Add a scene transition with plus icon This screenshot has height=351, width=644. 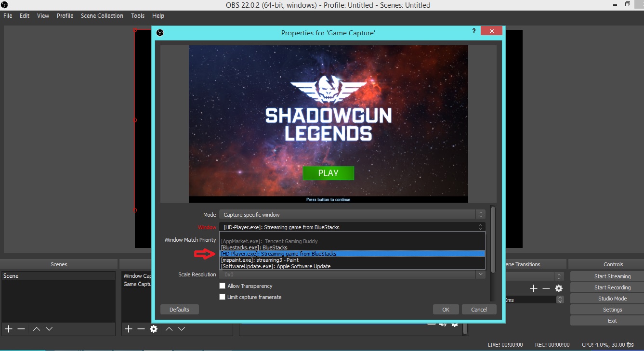534,288
